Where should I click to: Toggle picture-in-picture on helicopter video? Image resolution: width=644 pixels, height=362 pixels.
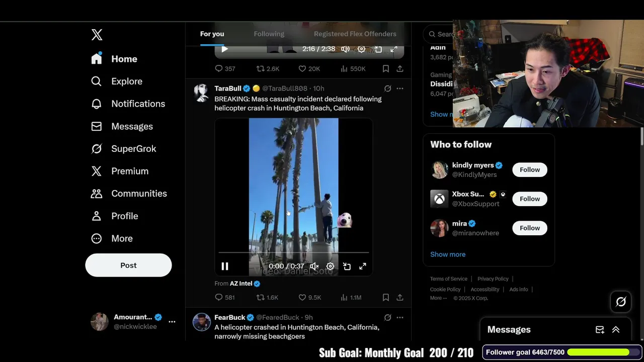pyautogui.click(x=347, y=266)
